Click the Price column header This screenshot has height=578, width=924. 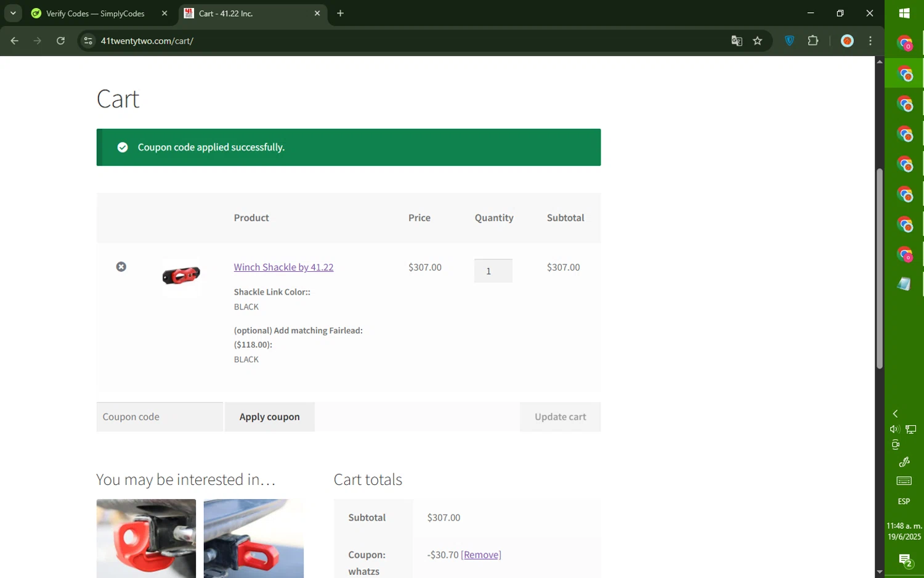[x=419, y=218]
